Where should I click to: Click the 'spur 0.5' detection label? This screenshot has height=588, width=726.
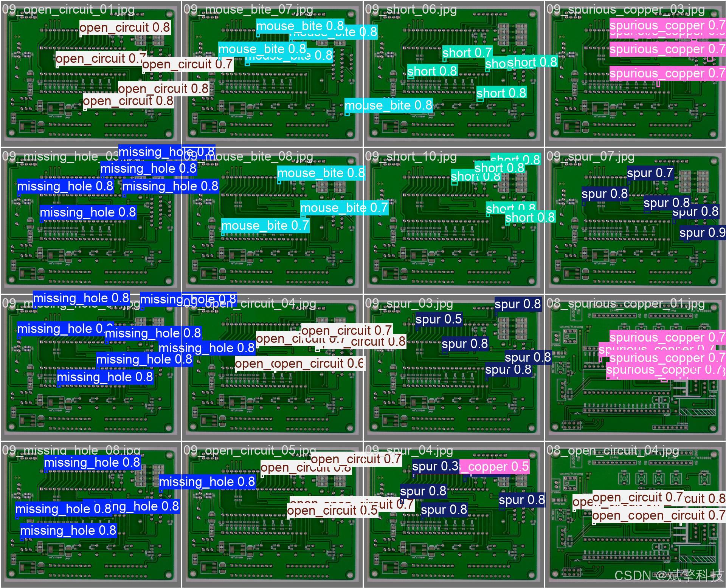(x=438, y=319)
